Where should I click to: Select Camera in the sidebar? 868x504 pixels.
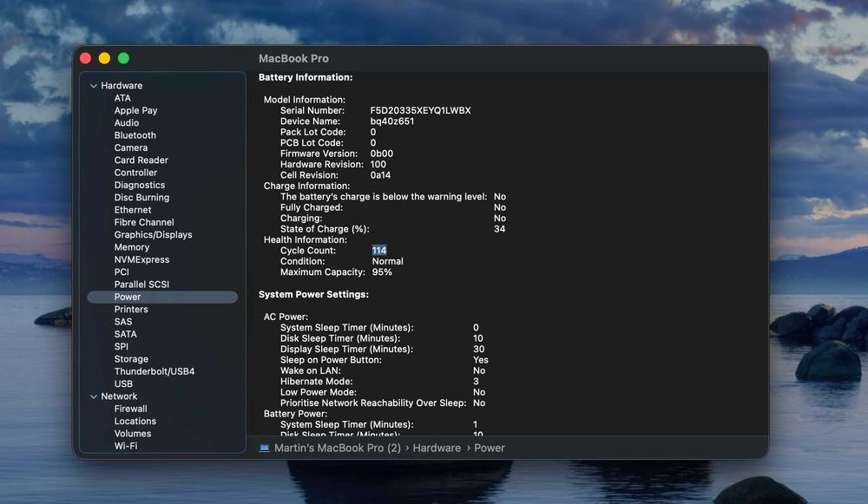pyautogui.click(x=131, y=147)
